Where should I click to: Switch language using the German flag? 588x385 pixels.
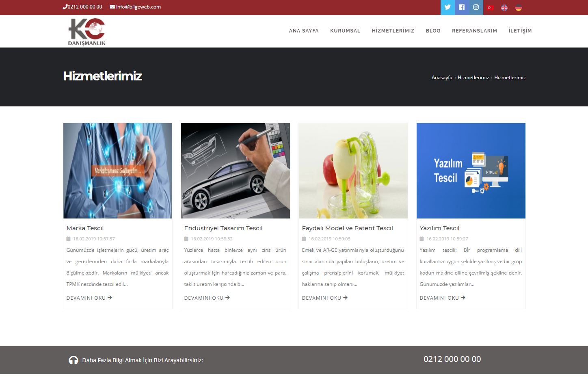(519, 8)
